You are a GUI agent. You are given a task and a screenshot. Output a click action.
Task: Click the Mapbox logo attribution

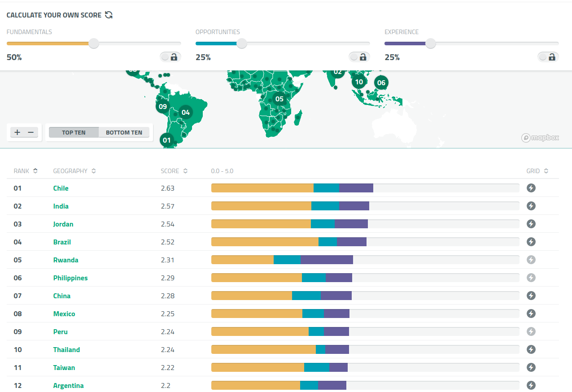click(x=540, y=138)
